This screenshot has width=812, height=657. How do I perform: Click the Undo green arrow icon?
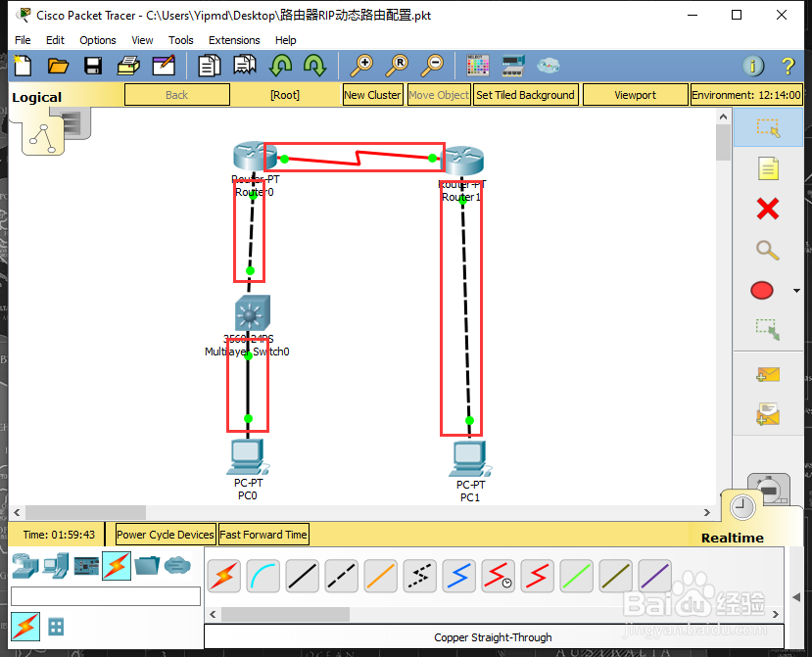click(x=281, y=66)
